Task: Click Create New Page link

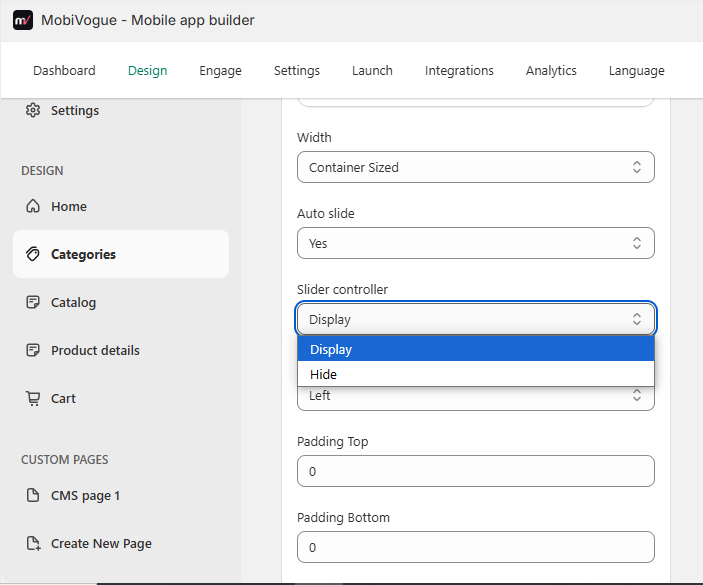Action: (x=101, y=543)
